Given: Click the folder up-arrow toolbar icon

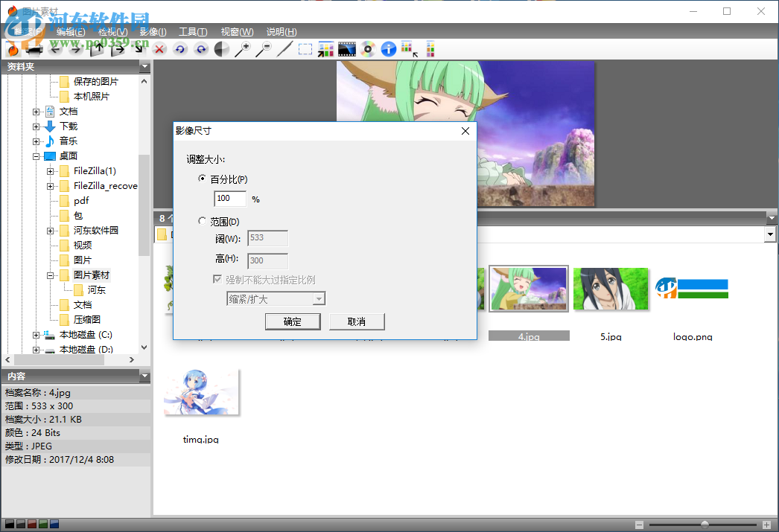Looking at the screenshot, I should click(97, 49).
